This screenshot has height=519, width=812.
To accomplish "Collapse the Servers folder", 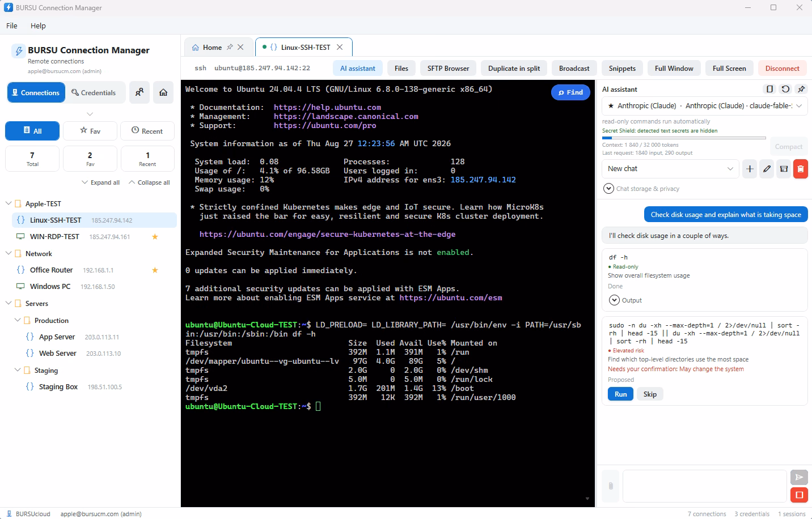I will 9,303.
